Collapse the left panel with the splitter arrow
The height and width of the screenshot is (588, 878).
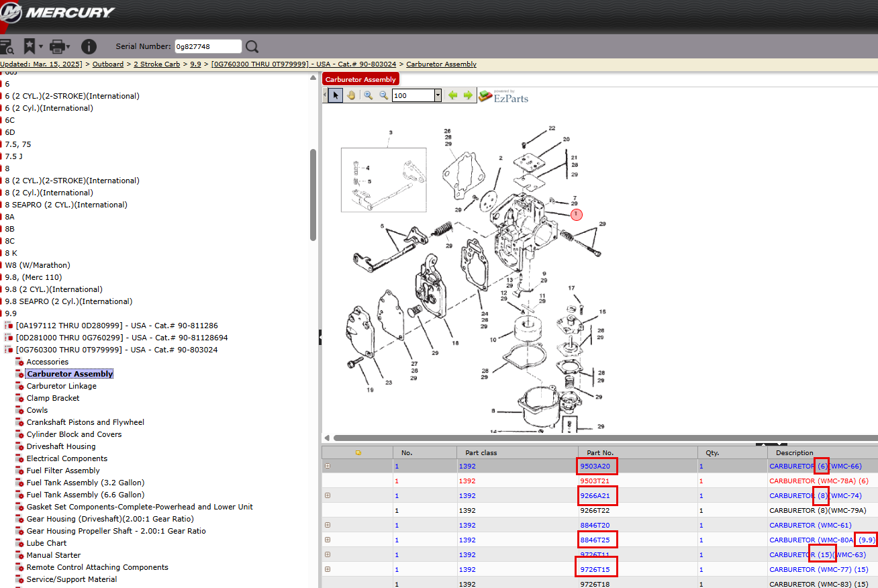click(x=320, y=338)
